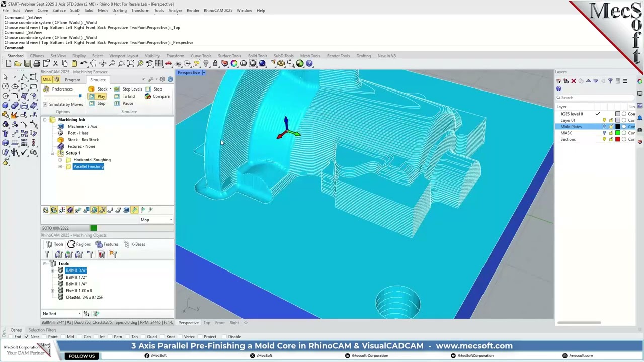The image size is (644, 362).
Task: Open the color wheel icon in Standard toolbar
Action: [234, 63]
